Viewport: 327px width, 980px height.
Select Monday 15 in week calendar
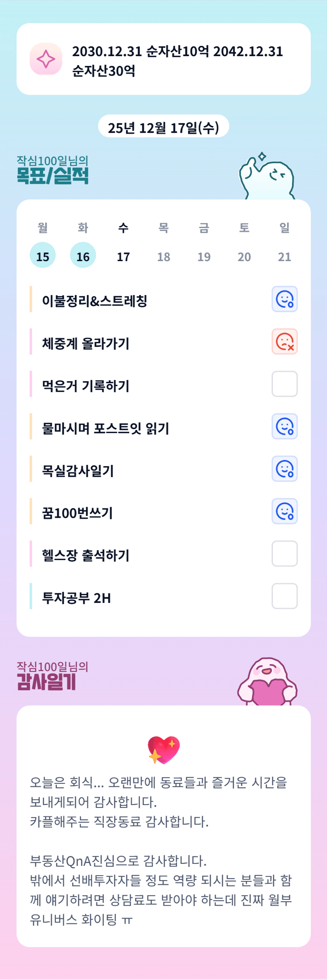coord(43,256)
